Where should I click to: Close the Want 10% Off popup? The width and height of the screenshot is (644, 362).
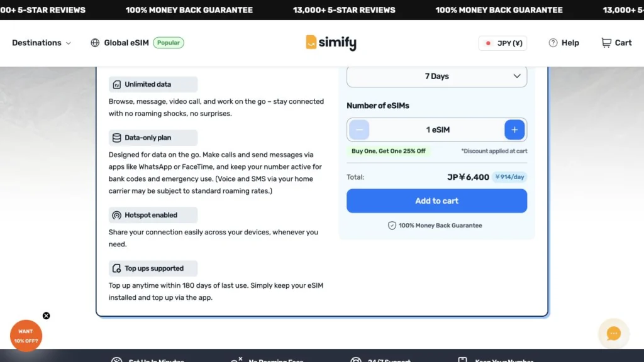click(47, 315)
